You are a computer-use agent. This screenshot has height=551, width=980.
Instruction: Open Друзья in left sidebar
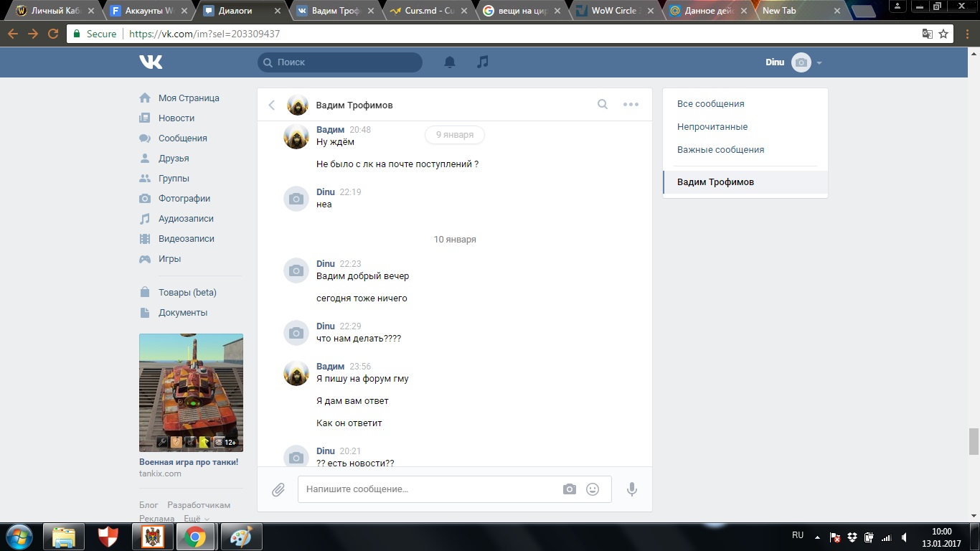pyautogui.click(x=174, y=159)
